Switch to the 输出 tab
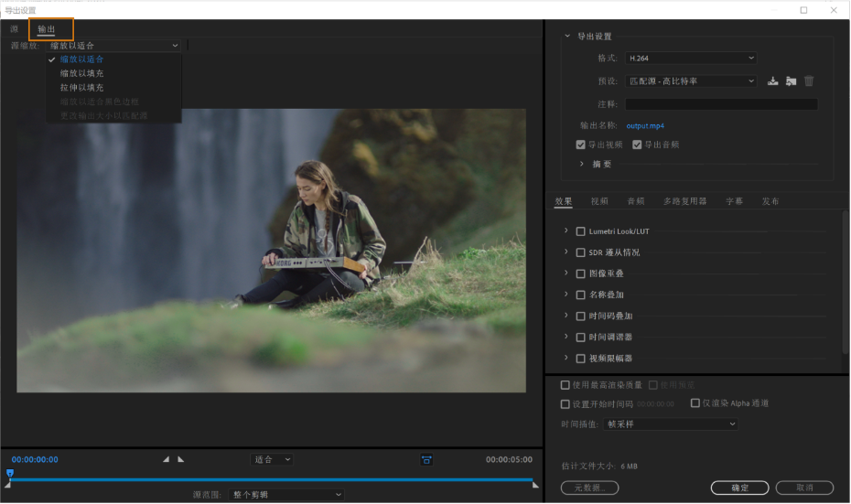Screen dimensions: 851x504 pos(47,29)
